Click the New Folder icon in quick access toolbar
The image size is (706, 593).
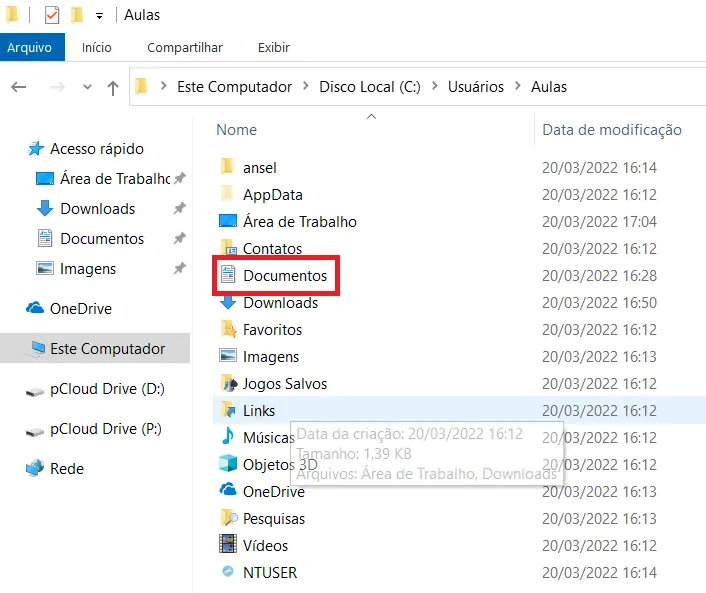[77, 15]
